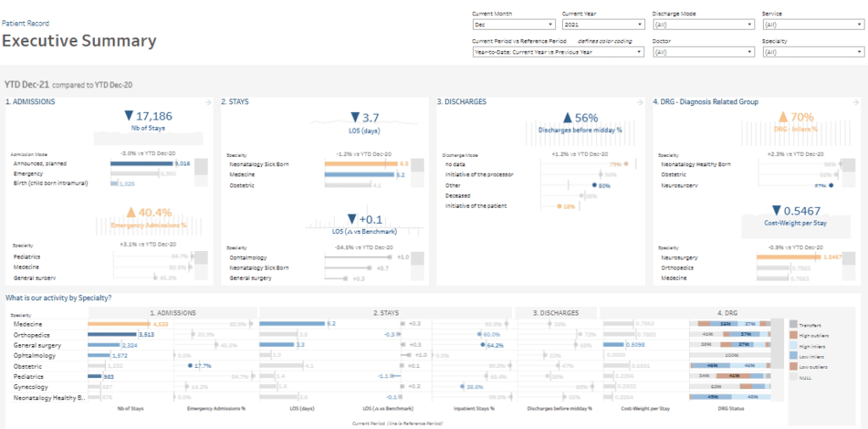Click the Pediatrics -1.1 benchmark bar

397,376
